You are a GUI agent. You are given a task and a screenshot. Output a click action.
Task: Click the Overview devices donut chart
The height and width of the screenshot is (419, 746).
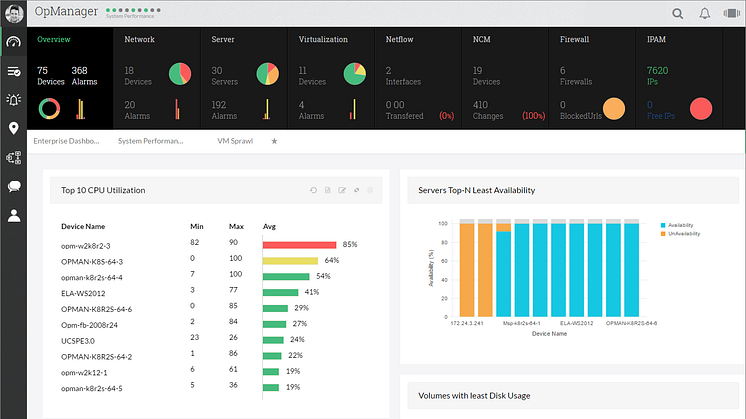point(49,108)
